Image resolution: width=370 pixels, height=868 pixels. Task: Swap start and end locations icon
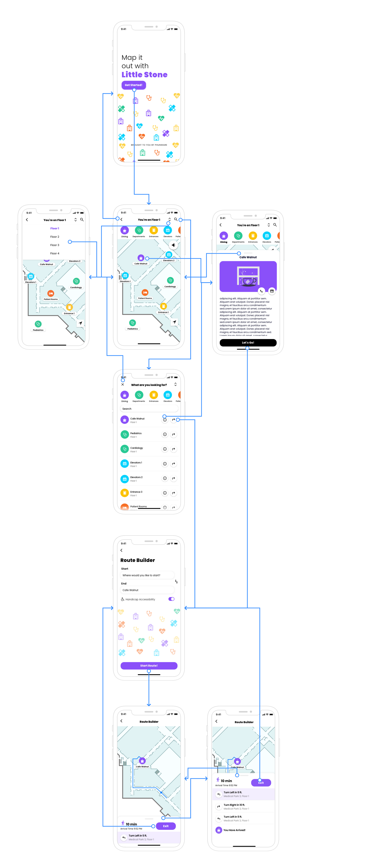coord(176,582)
